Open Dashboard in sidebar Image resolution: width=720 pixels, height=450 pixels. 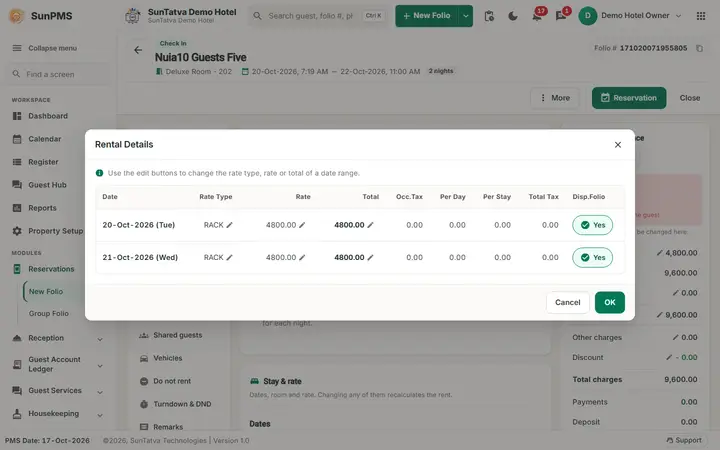point(48,116)
